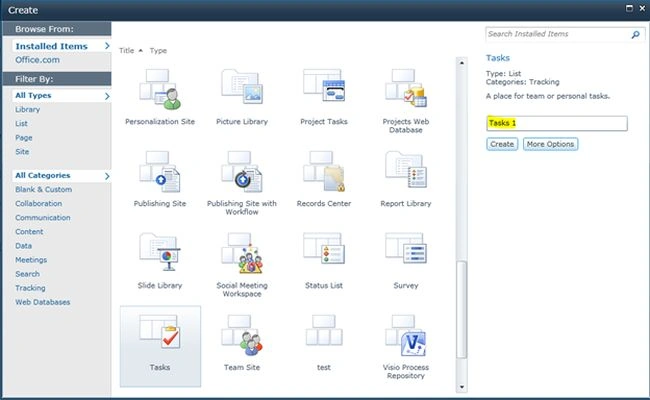Sort items by Type

coord(158,51)
